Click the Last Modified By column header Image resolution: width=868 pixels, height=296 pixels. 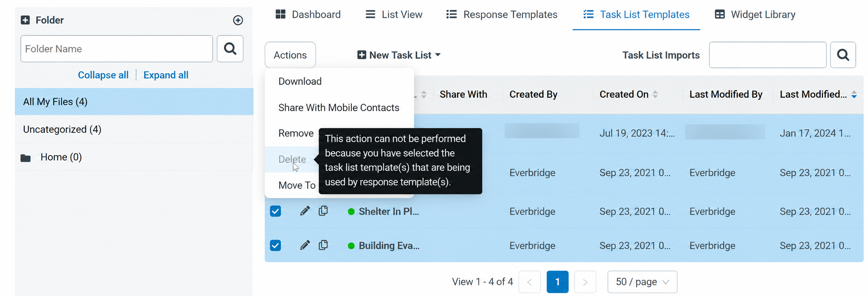pyautogui.click(x=726, y=94)
